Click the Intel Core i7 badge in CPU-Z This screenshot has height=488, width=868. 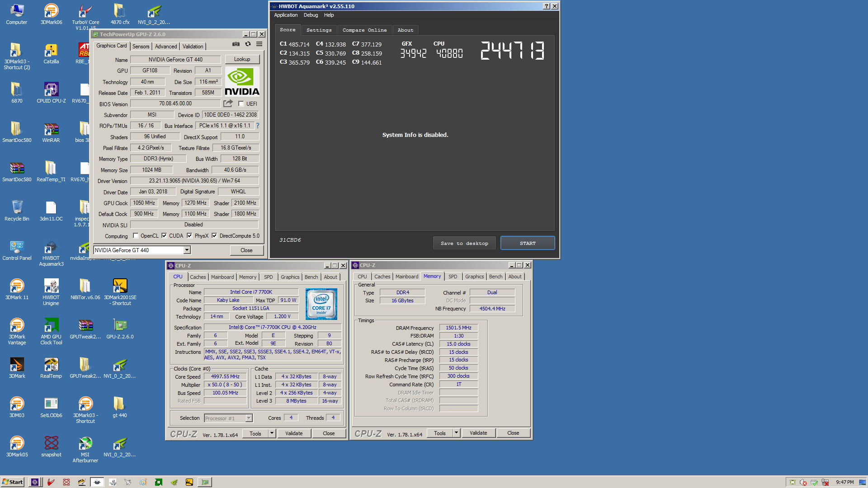pyautogui.click(x=321, y=304)
